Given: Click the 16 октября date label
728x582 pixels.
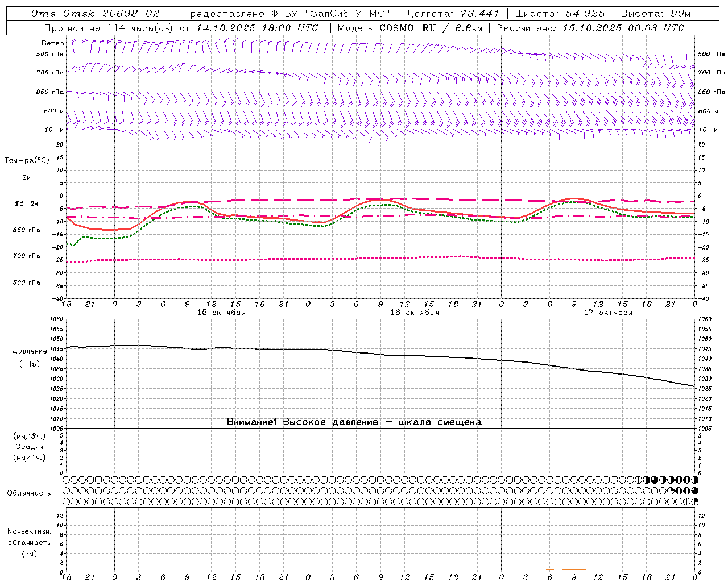Looking at the screenshot, I should coord(415,313).
